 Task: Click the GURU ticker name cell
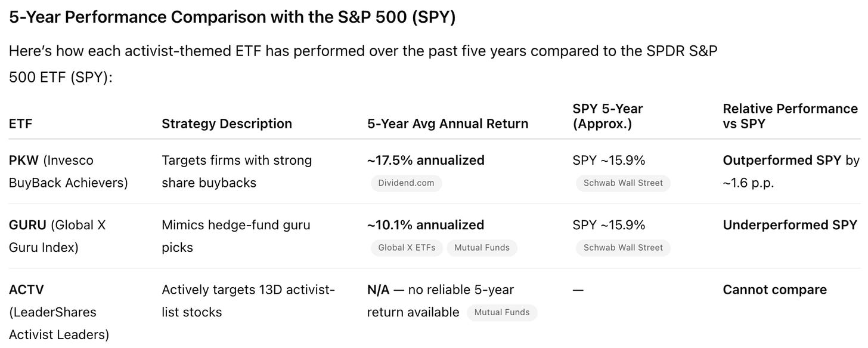[57, 236]
